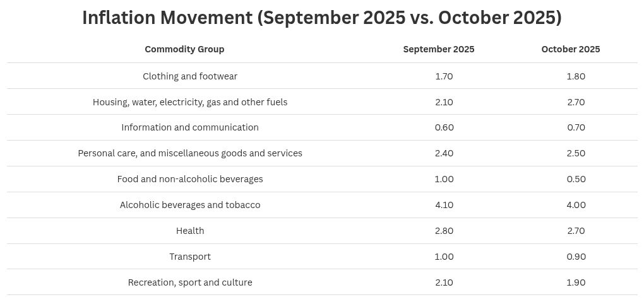Click Transport's October value 0.90
Image resolution: width=644 pixels, height=302 pixels.
pyautogui.click(x=576, y=257)
